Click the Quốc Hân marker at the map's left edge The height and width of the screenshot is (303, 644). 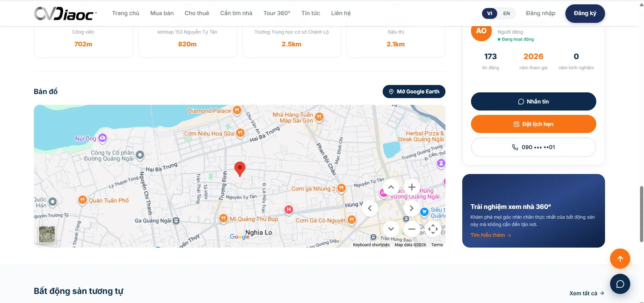click(52, 202)
